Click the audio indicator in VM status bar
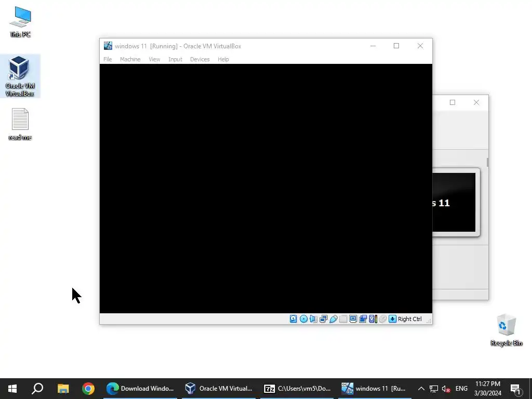The height and width of the screenshot is (399, 532). click(x=313, y=319)
